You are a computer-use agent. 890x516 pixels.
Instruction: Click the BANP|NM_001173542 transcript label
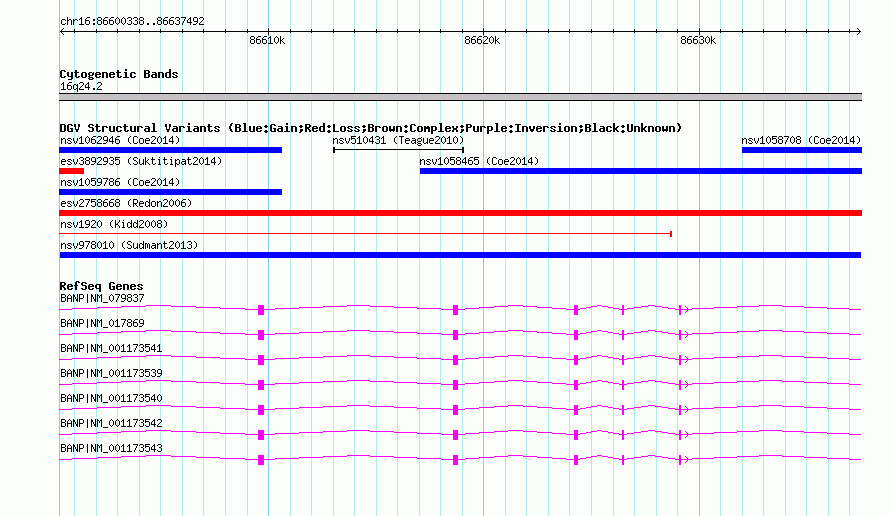[111, 423]
